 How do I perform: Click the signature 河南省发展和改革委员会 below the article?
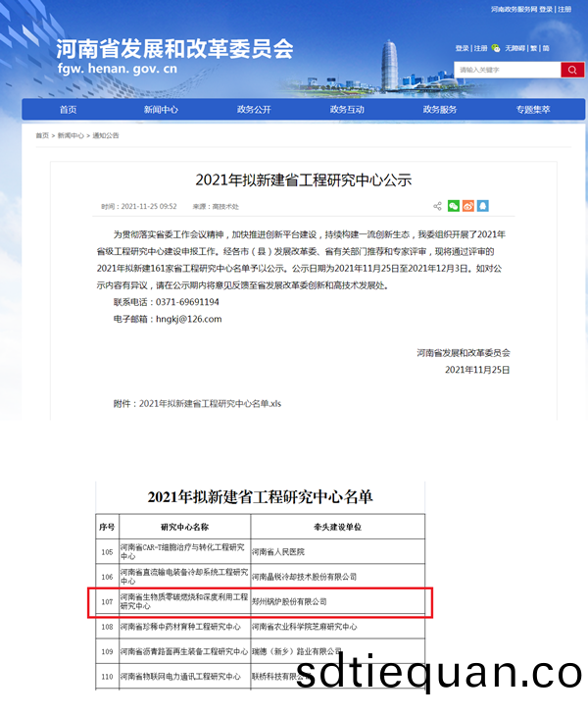(x=463, y=353)
